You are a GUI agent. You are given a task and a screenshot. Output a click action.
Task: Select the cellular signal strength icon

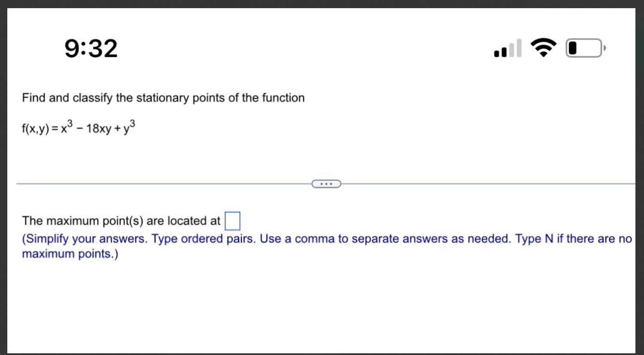pyautogui.click(x=507, y=49)
